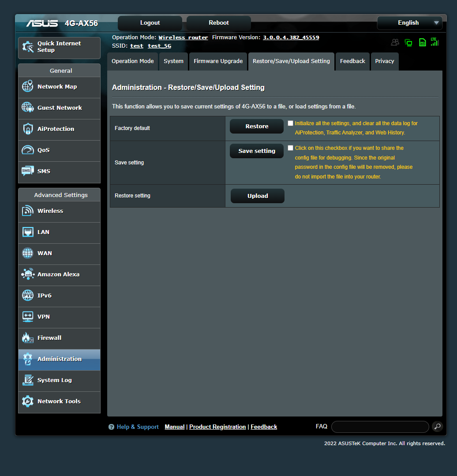Screen dimensions: 457x476
Task: Click the green network clients status icon
Action: (x=408, y=42)
